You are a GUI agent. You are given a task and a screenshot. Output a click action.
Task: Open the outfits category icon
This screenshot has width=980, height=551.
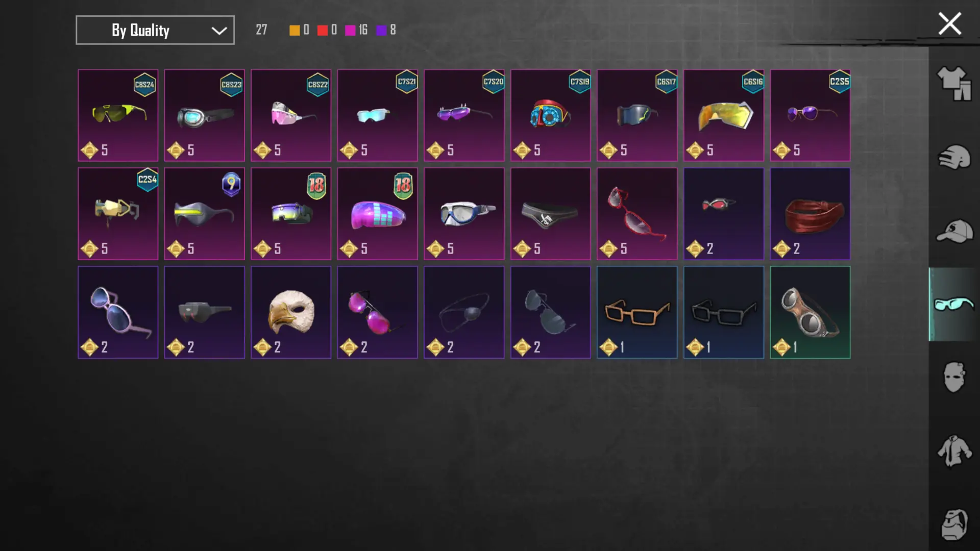pyautogui.click(x=954, y=84)
